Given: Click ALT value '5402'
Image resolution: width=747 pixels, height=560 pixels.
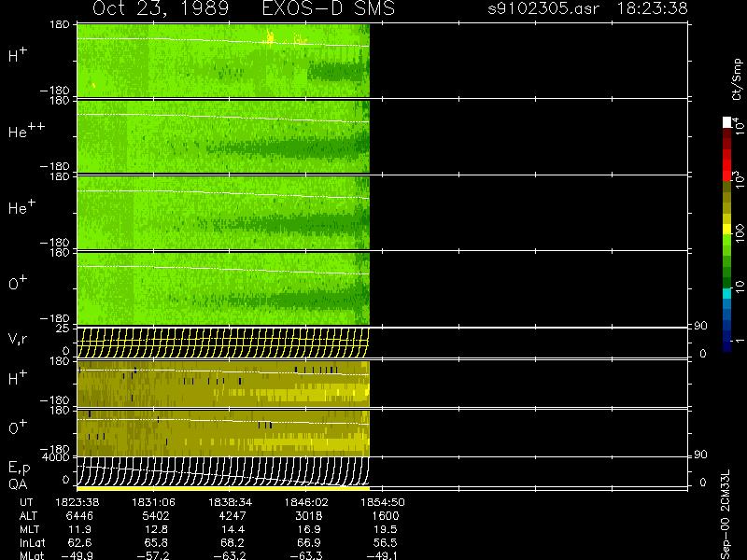Looking at the screenshot, I should (156, 516).
